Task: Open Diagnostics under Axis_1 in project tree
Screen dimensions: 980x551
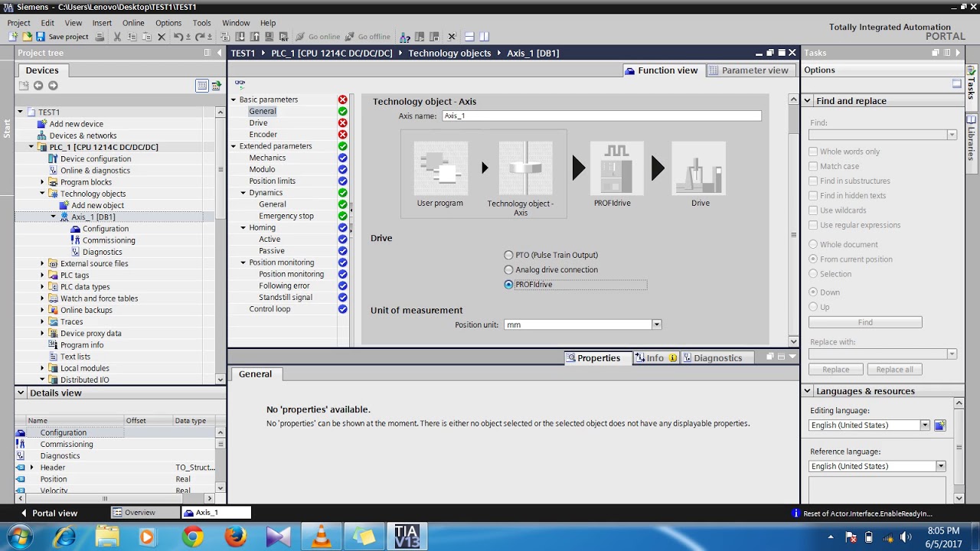Action: (102, 252)
